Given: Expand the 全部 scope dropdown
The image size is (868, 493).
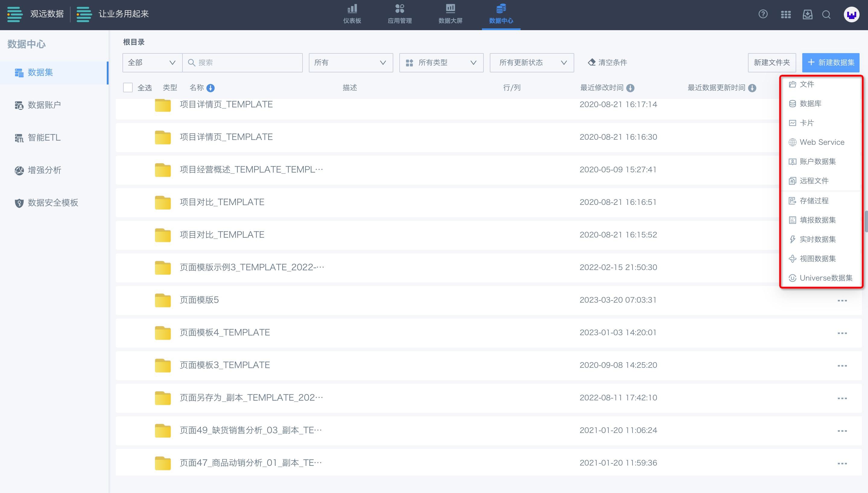Looking at the screenshot, I should point(152,63).
